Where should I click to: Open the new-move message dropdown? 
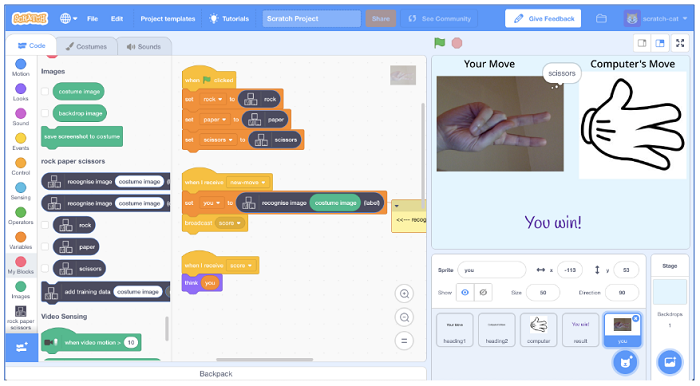(248, 183)
